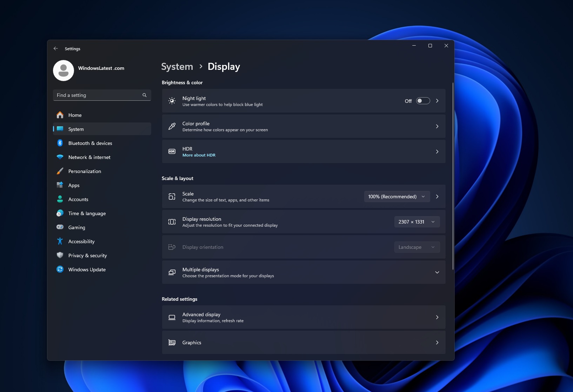
Task: Click the Find a setting search box
Action: pyautogui.click(x=98, y=95)
